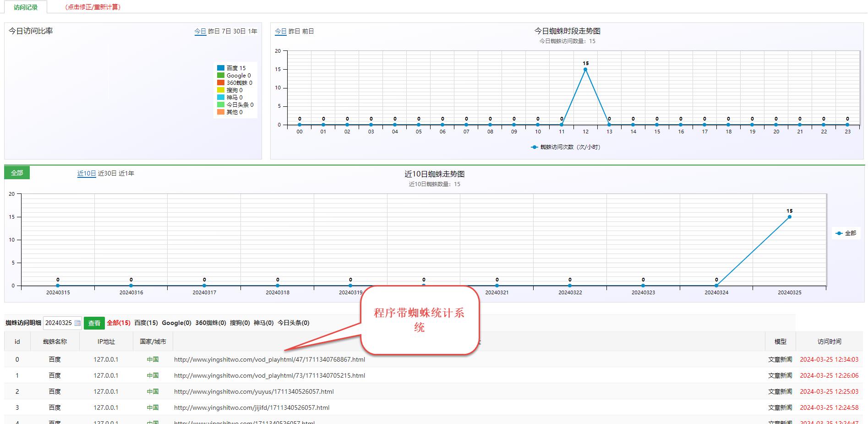Select 1年 range in visit ratio panel

click(x=252, y=31)
